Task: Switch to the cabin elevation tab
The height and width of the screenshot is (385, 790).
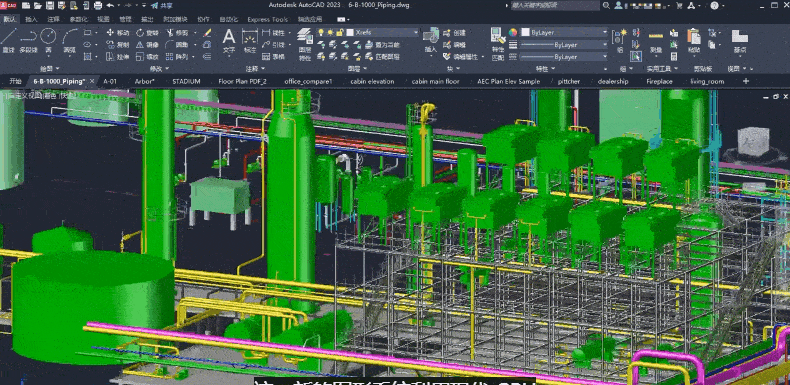Action: tap(372, 81)
